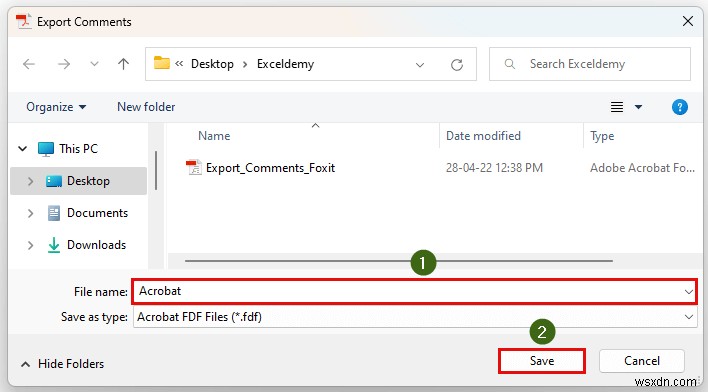708x392 pixels.
Task: Select Documents in the navigation pane
Action: point(98,213)
